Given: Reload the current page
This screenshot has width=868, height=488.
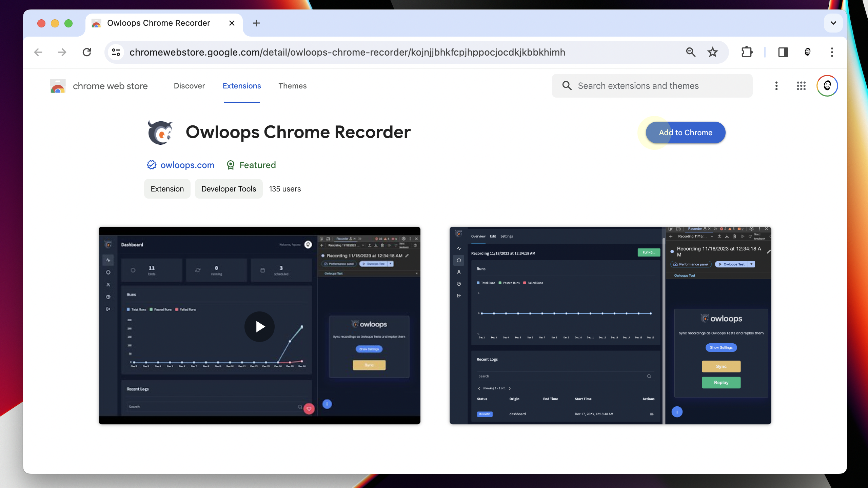Looking at the screenshot, I should 87,52.
